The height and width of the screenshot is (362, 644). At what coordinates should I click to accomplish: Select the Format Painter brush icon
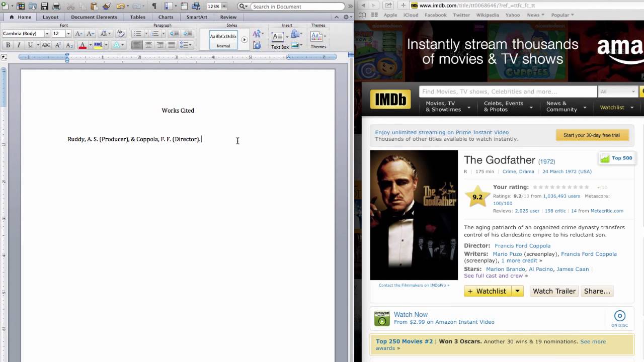[106, 6]
